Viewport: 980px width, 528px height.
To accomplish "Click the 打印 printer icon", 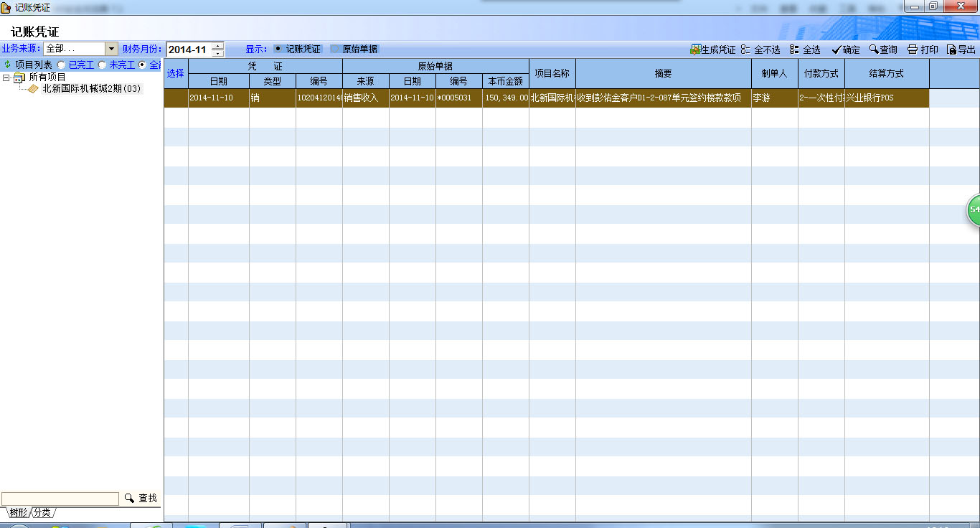I will point(913,49).
